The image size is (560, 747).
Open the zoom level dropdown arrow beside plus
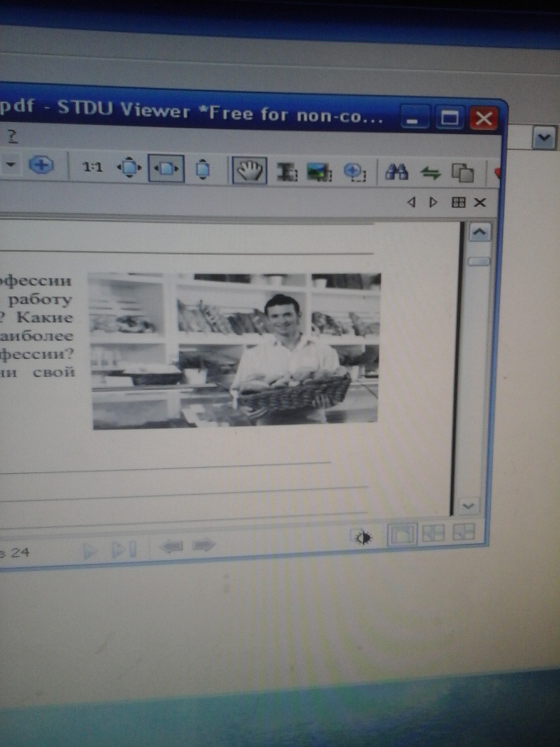tap(11, 166)
